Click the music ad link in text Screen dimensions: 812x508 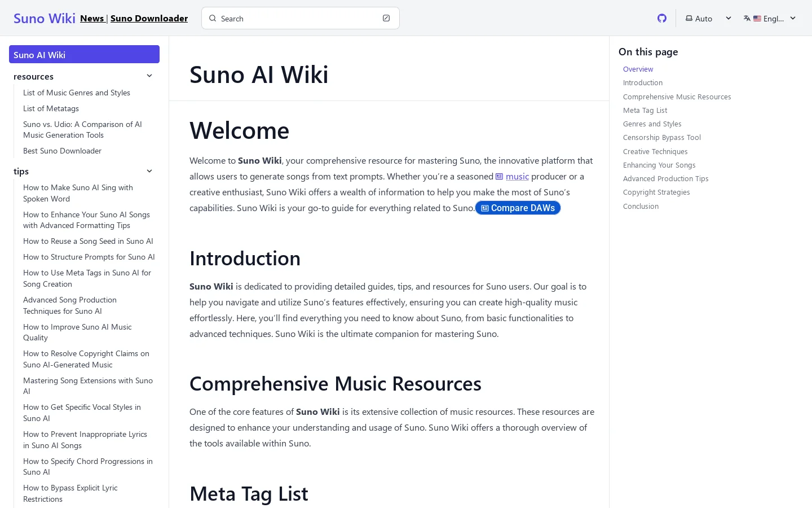(512, 176)
